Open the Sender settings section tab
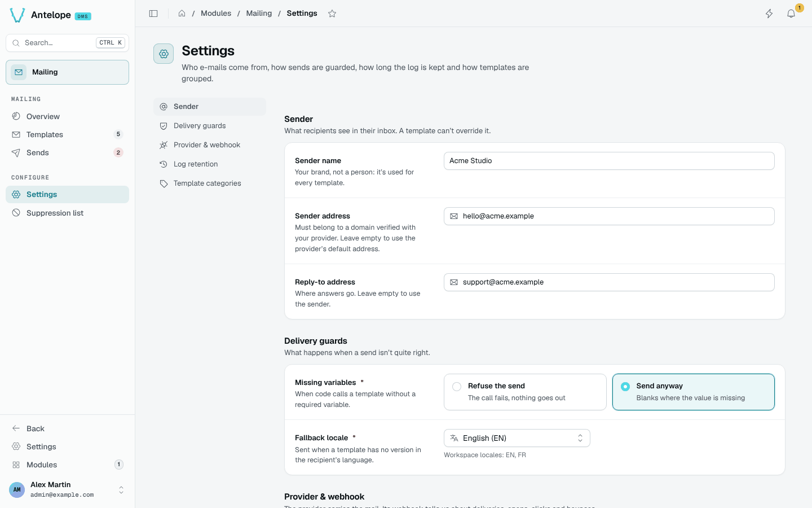This screenshot has width=812, height=508. (x=210, y=107)
